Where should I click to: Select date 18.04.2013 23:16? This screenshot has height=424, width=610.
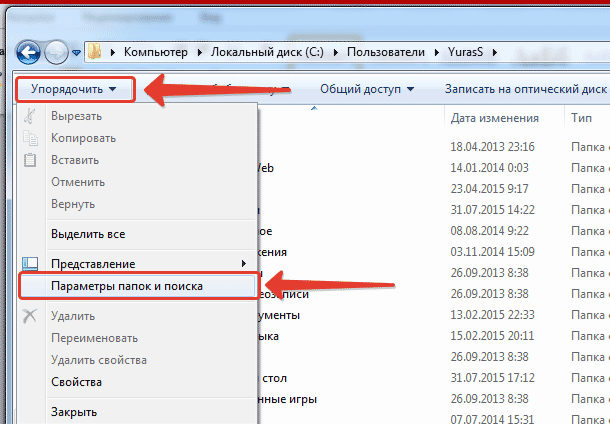[493, 147]
